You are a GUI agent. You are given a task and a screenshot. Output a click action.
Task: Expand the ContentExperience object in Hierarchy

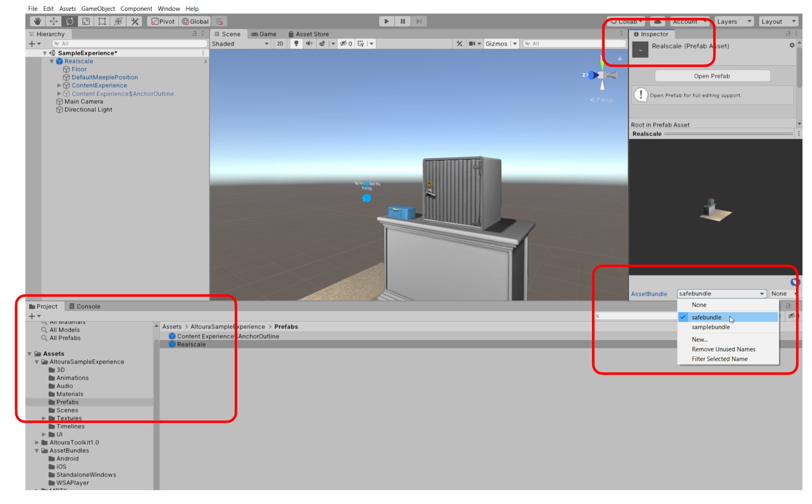59,86
